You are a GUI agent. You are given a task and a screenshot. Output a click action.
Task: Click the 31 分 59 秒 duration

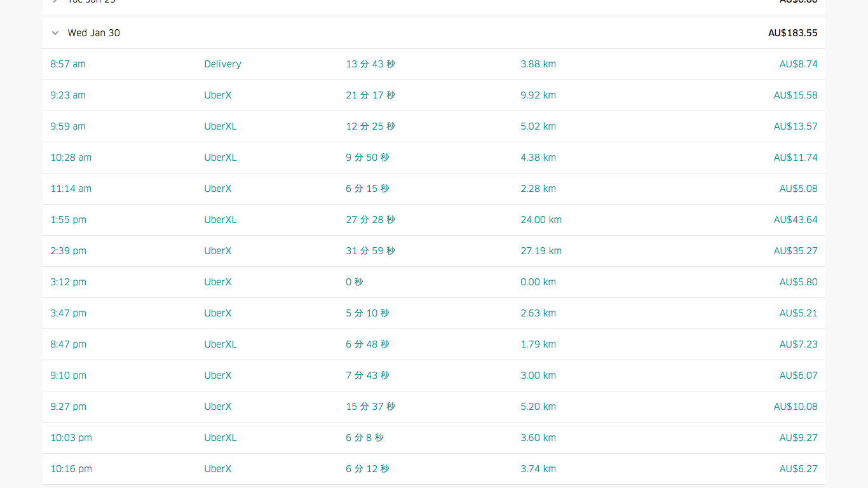pyautogui.click(x=370, y=251)
